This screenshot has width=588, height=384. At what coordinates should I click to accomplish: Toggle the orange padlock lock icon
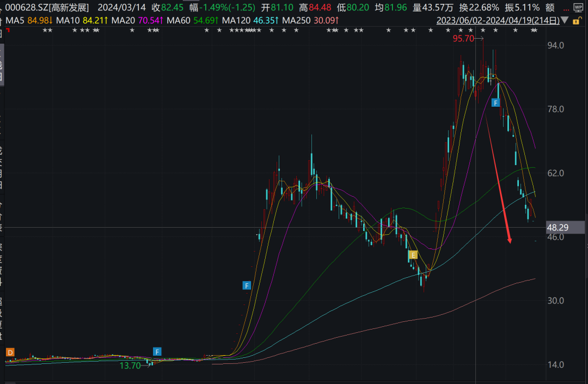576,21
